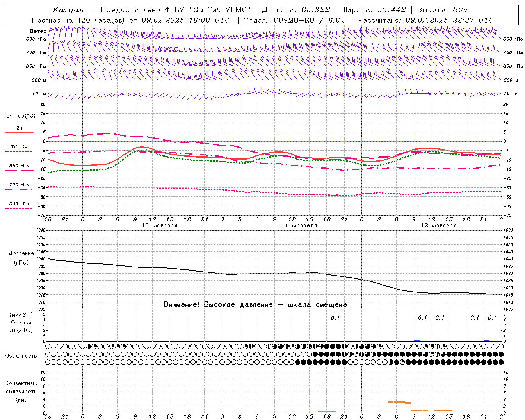Click the 'Осадки' precipitation label
The height and width of the screenshot is (420, 525).
21,322
